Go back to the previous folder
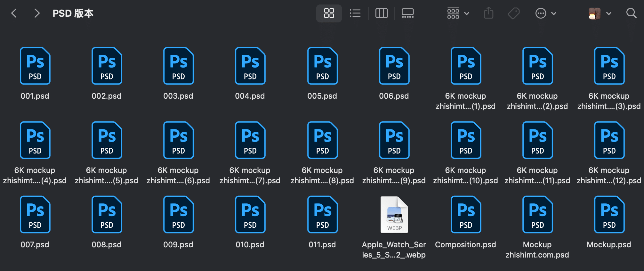 pos(14,13)
